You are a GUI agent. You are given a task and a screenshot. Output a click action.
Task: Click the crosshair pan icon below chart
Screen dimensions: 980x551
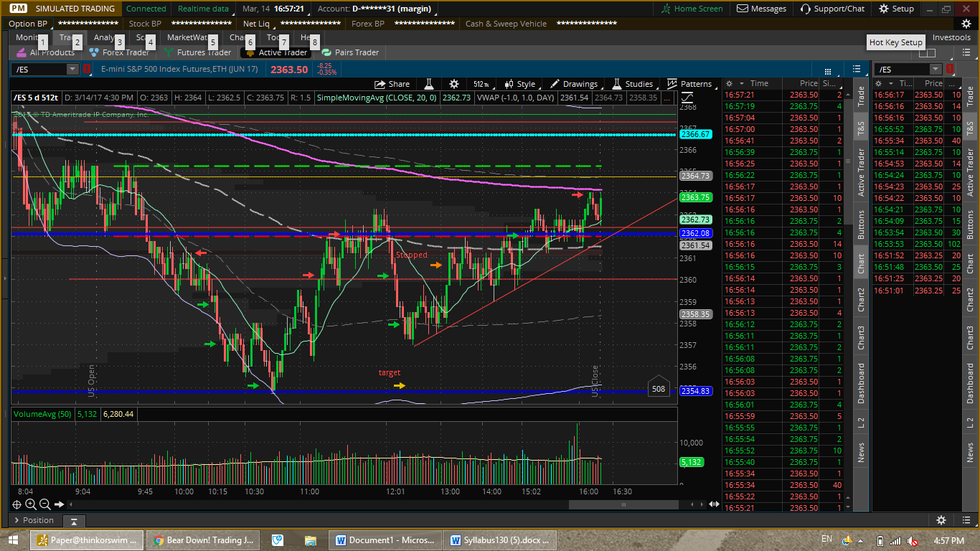(x=17, y=504)
